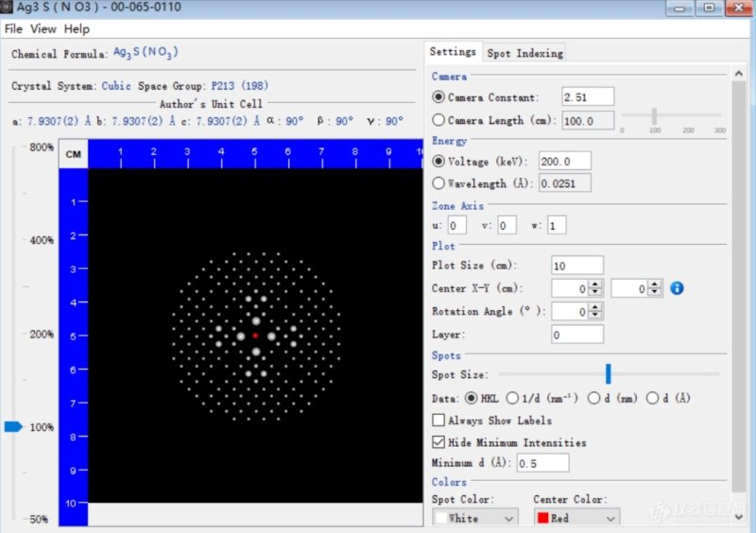Select the Wavelength radio button
The image size is (756, 533).
(438, 183)
